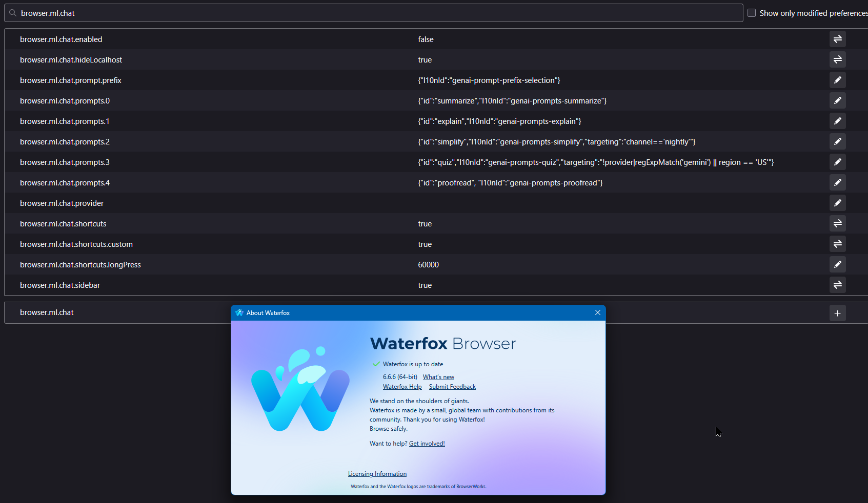Screen dimensions: 868x503
Task: Click the Waterfox icon in dialog title bar
Action: click(239, 312)
